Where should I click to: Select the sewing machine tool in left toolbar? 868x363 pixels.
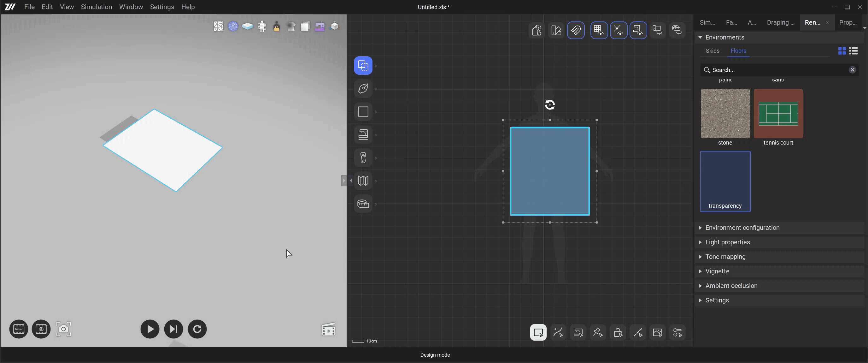pyautogui.click(x=363, y=134)
